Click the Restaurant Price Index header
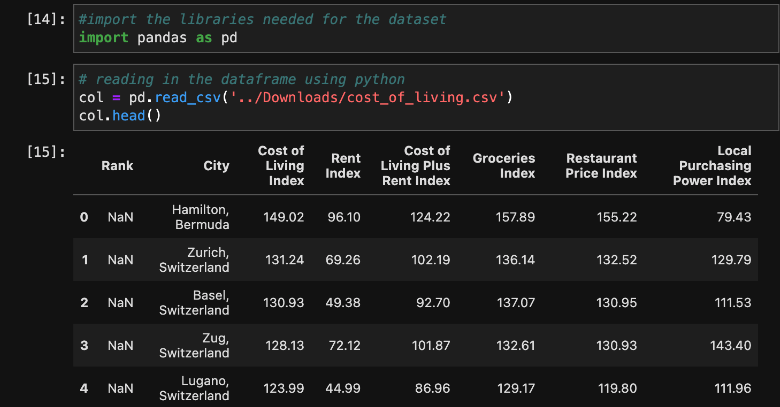The image size is (780, 407). (x=601, y=166)
